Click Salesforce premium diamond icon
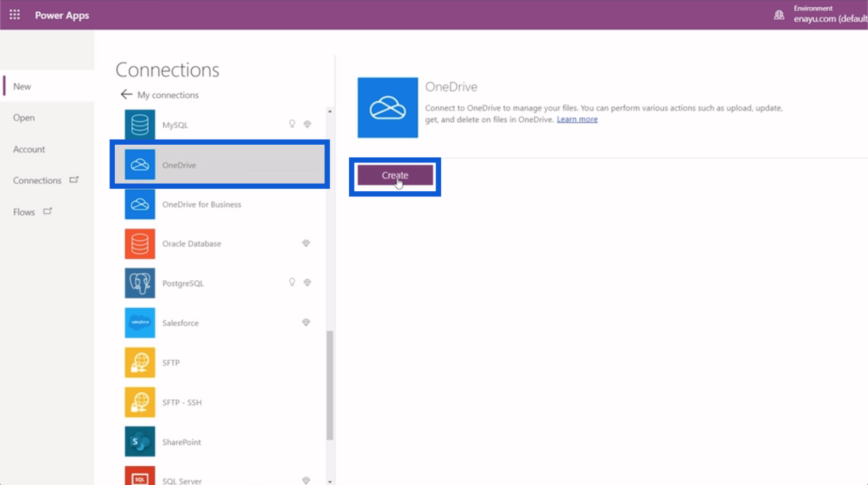This screenshot has height=485, width=868. click(306, 322)
